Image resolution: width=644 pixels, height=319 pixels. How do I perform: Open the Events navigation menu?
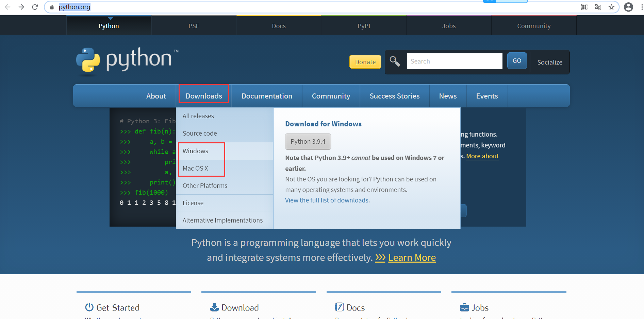487,96
